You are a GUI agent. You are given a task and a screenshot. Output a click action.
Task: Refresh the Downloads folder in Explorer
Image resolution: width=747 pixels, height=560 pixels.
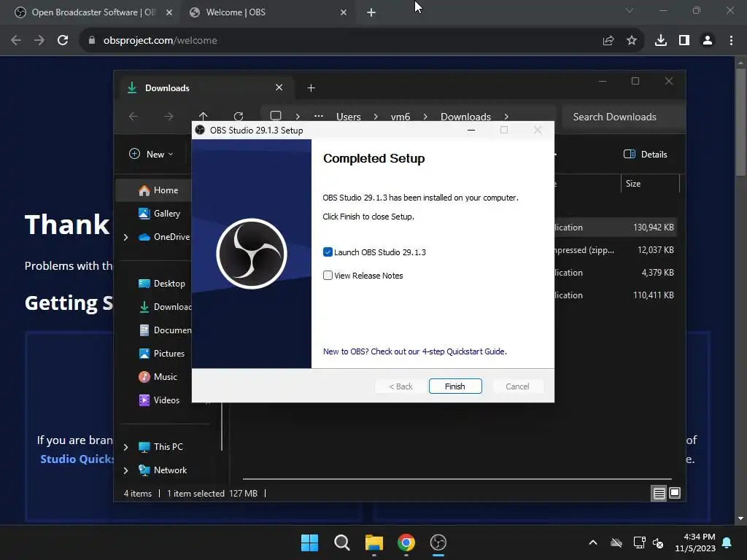239,117
